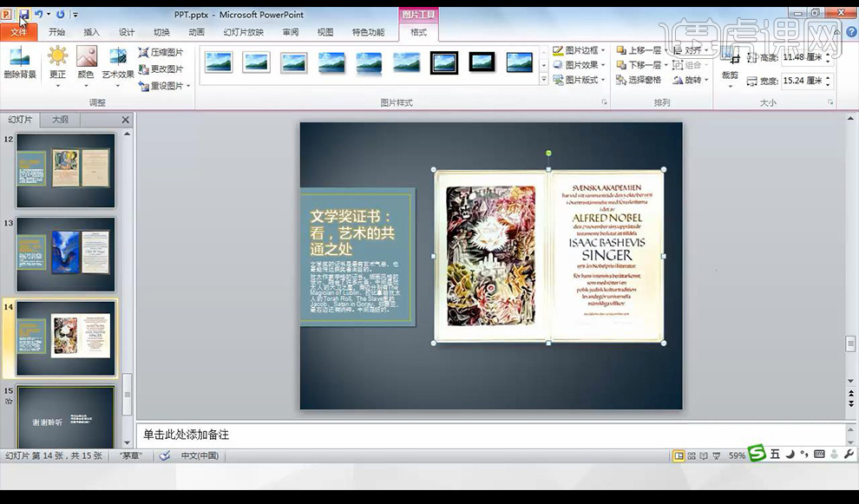
Task: Click the Save icon in quick access toolbar
Action: (x=24, y=15)
